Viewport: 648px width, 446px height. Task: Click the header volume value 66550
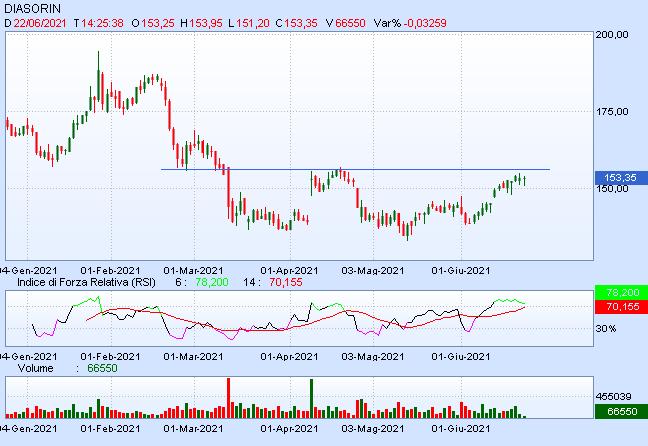(x=350, y=23)
